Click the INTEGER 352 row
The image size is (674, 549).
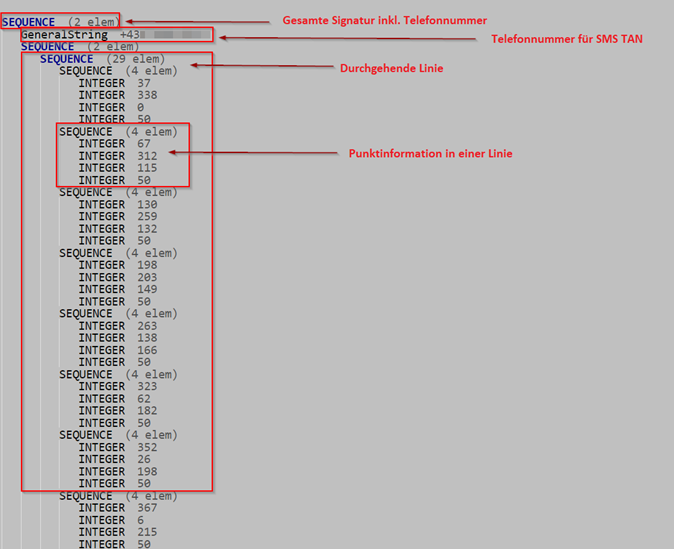coord(118,447)
